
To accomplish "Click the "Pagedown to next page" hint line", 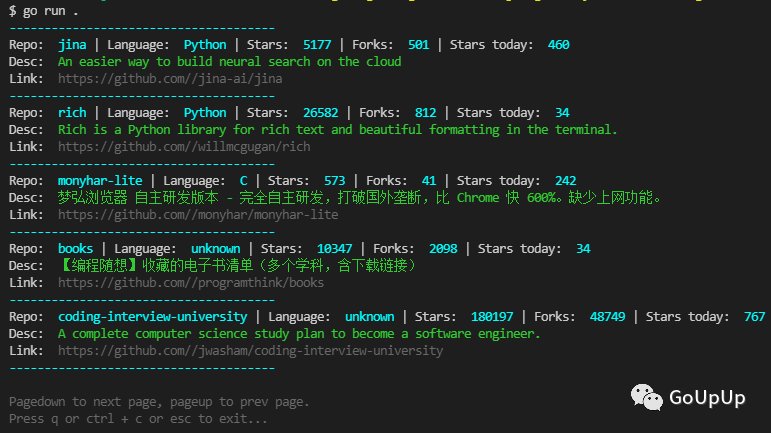I will click(x=159, y=402).
